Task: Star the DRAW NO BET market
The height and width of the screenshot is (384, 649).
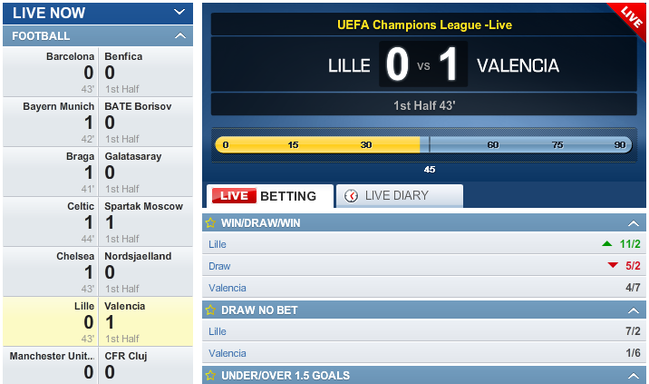Action: point(210,310)
